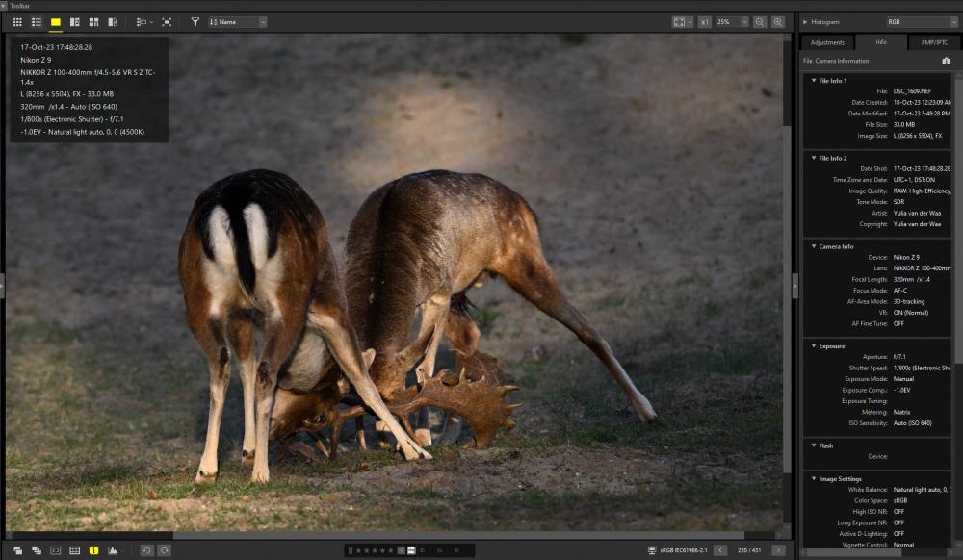Open the filter funnel tool
Image resolution: width=963 pixels, height=560 pixels.
(195, 22)
